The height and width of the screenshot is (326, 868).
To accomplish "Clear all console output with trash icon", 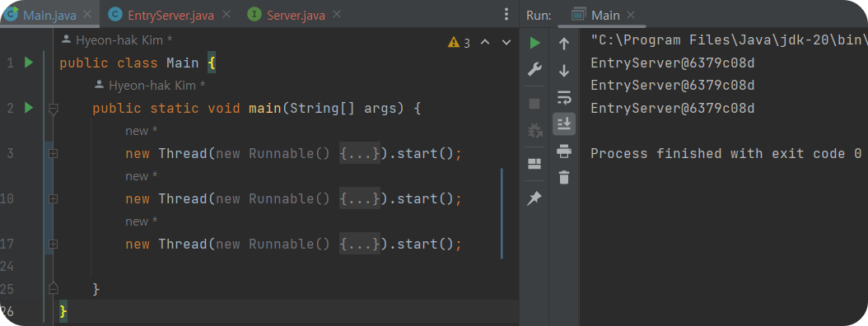I will [x=564, y=178].
